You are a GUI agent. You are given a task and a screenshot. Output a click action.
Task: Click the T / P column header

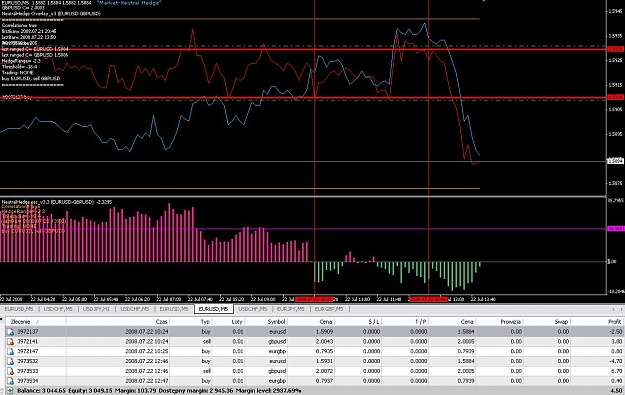pyautogui.click(x=421, y=322)
